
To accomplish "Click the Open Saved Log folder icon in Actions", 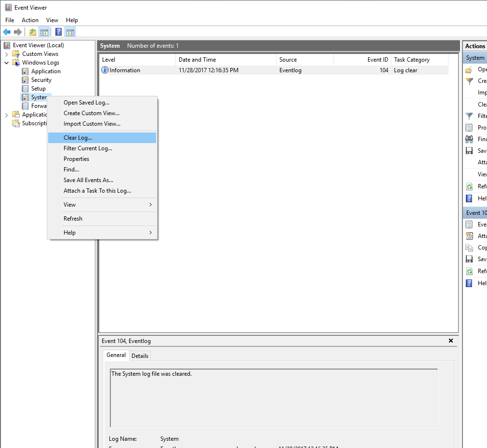I will click(x=469, y=70).
